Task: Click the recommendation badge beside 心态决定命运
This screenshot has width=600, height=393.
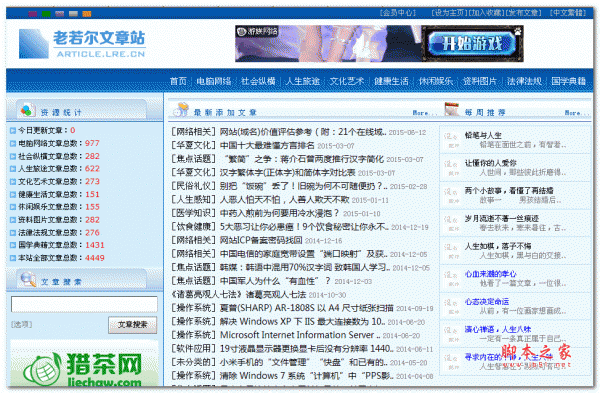Action: pyautogui.click(x=452, y=307)
